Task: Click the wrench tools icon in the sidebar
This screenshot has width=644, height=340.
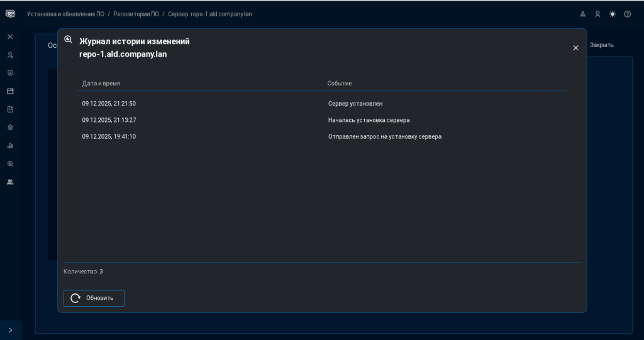Action: point(10,36)
